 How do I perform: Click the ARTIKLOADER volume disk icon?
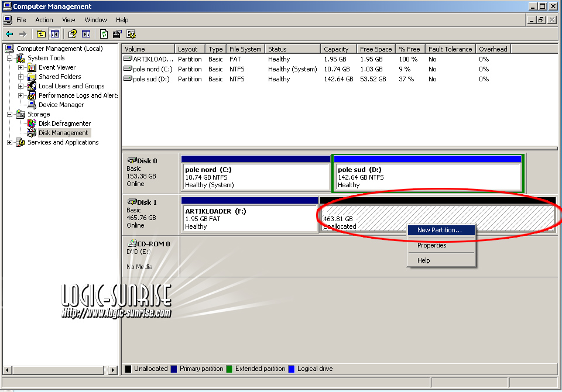pos(127,59)
